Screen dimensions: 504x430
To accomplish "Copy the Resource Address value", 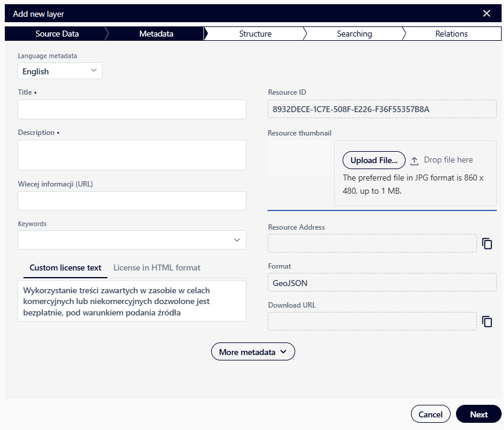I will [x=487, y=243].
